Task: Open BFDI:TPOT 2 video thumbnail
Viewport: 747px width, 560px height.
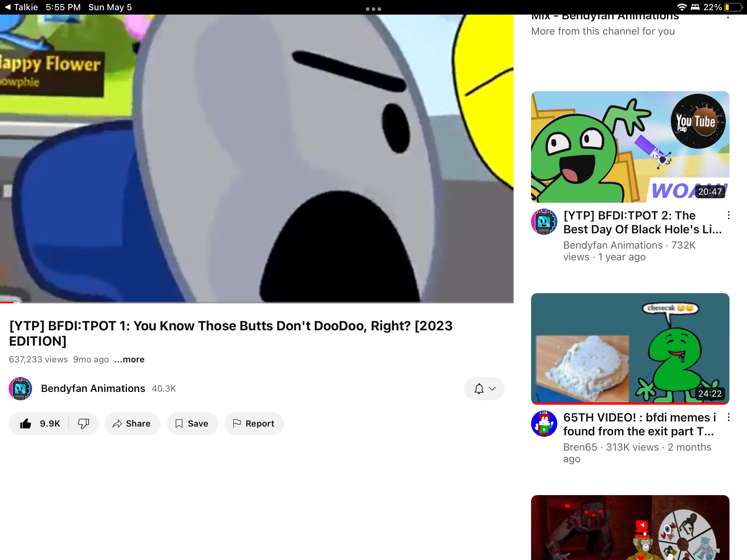Action: (x=630, y=147)
